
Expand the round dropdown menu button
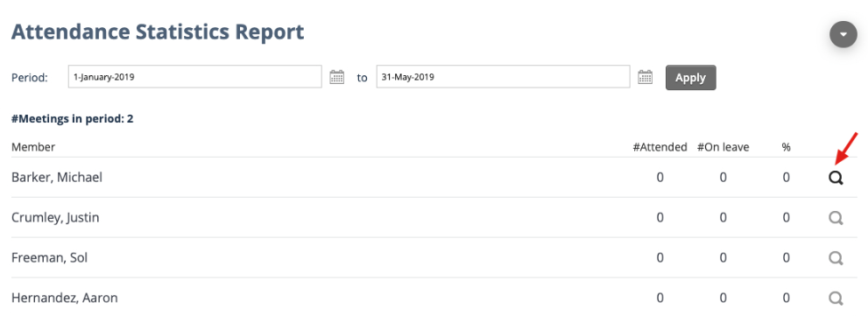[843, 34]
